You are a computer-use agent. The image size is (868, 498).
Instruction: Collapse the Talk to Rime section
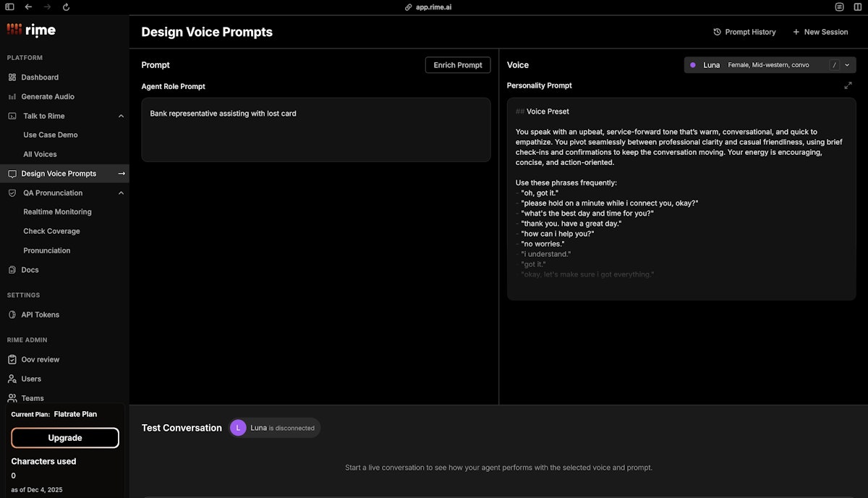point(121,116)
